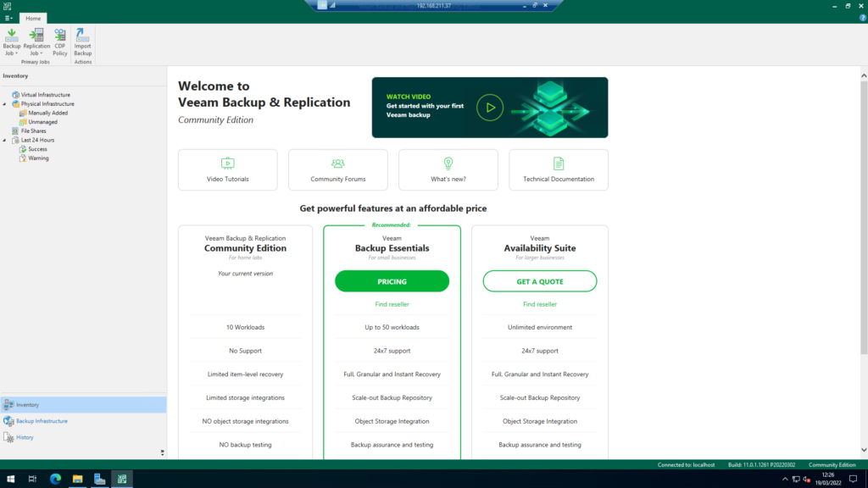Collapse the Physical Infrastructure node
Image resolution: width=868 pixels, height=488 pixels.
pyautogui.click(x=5, y=104)
